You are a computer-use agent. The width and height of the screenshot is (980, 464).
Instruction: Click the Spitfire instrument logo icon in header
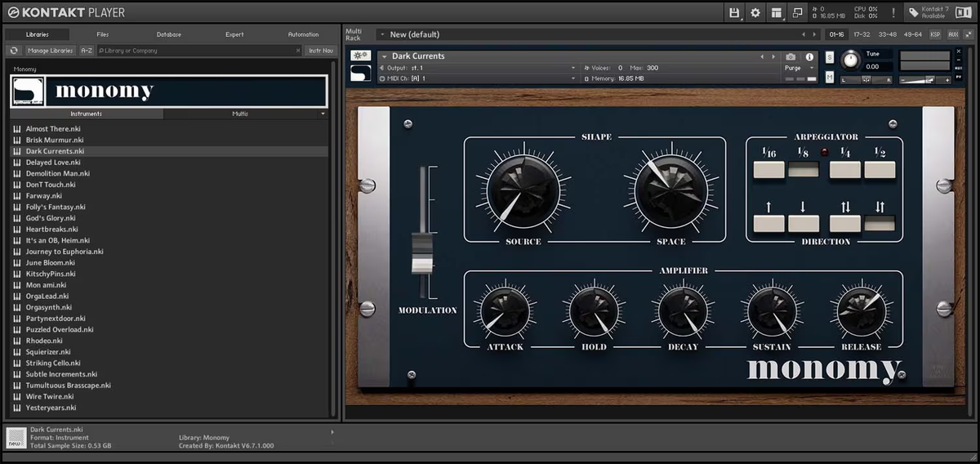(360, 74)
